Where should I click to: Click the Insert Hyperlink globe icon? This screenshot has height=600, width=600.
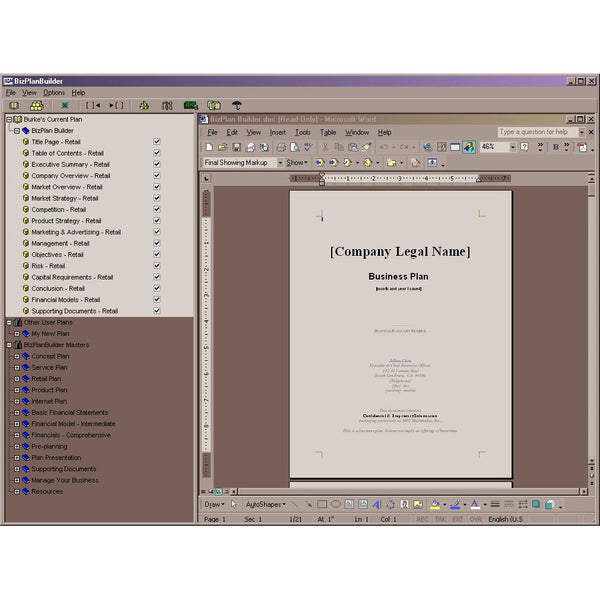(x=428, y=147)
